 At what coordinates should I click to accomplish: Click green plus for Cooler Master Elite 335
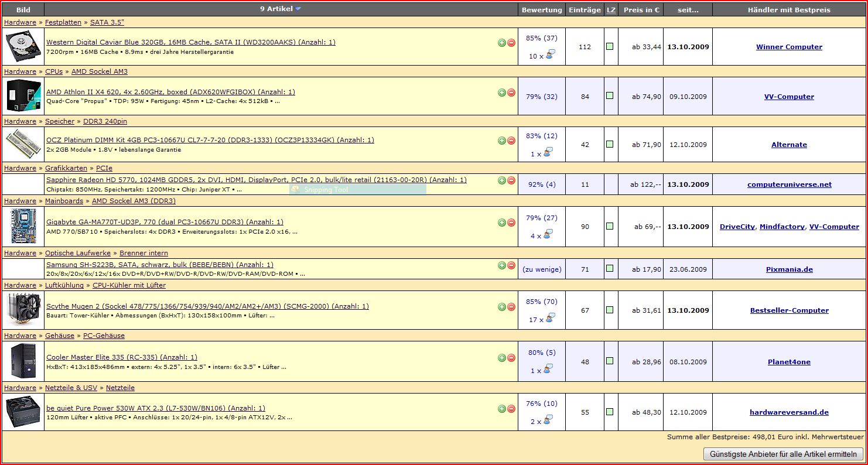pos(502,358)
